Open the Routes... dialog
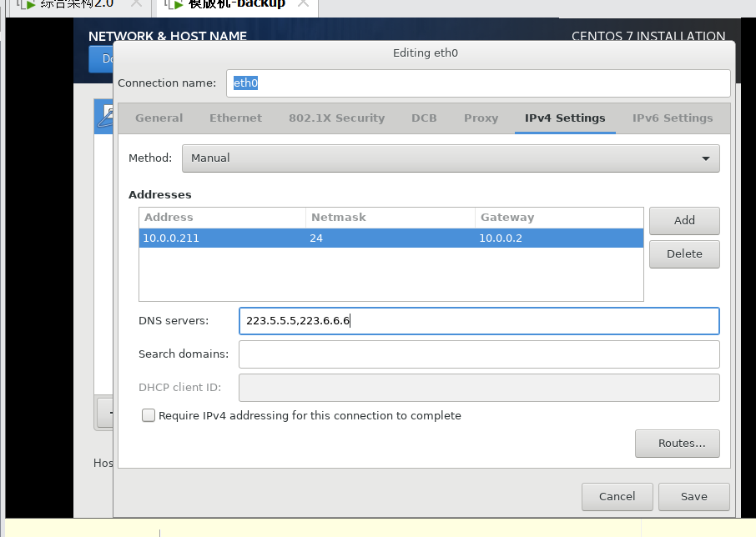This screenshot has width=756, height=537. 677,444
